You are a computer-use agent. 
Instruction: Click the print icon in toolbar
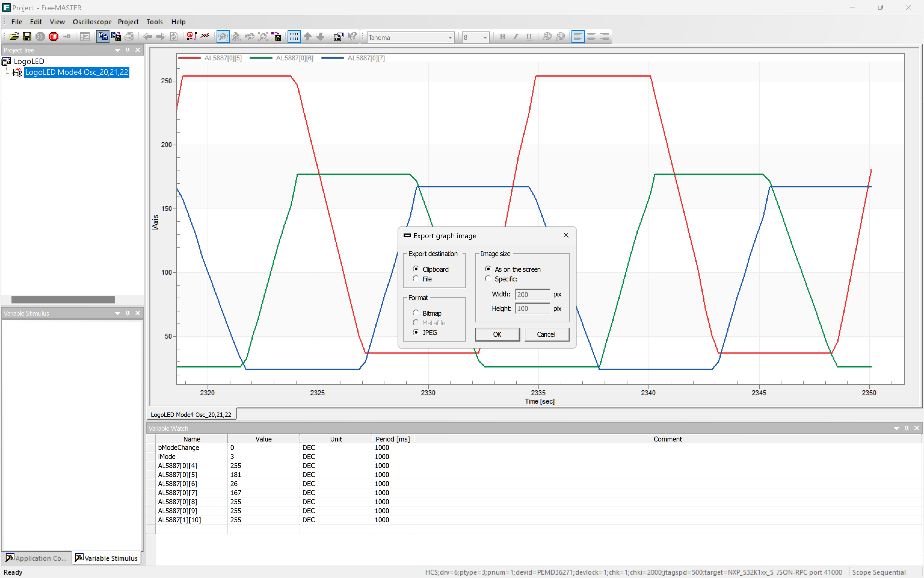click(129, 37)
